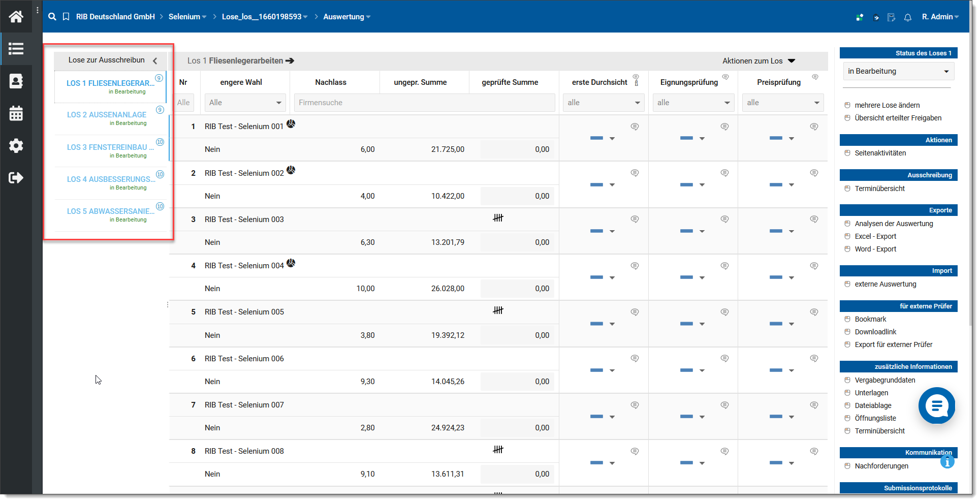
Task: Open the Status des Loses dropdown
Action: pos(898,71)
